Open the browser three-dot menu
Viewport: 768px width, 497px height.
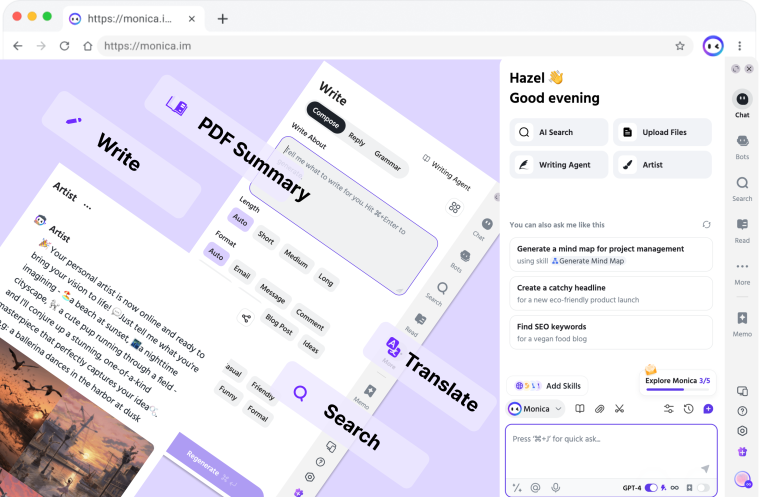(740, 46)
